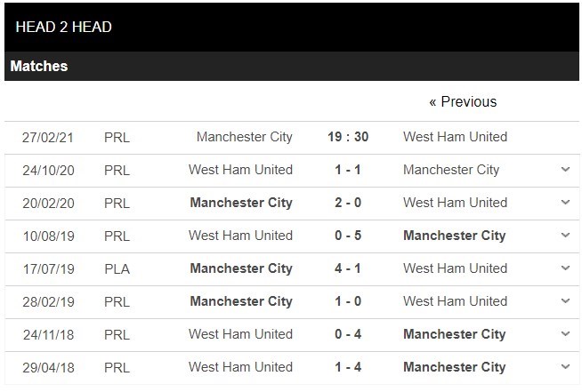Select Manchester City in the 27/02/21 row
The height and width of the screenshot is (392, 582).
pyautogui.click(x=244, y=137)
